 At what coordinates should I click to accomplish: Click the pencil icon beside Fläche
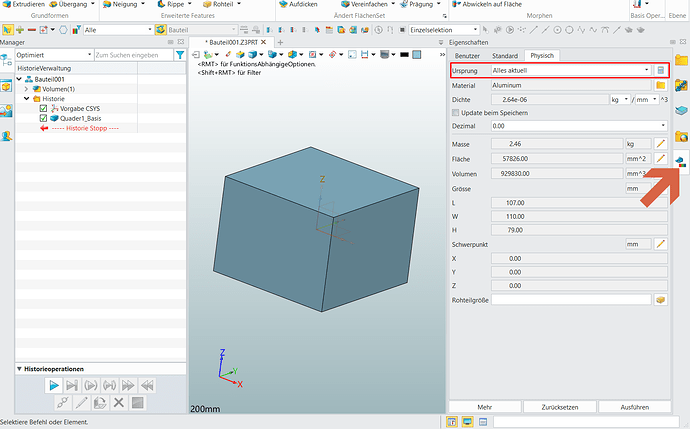pos(660,160)
